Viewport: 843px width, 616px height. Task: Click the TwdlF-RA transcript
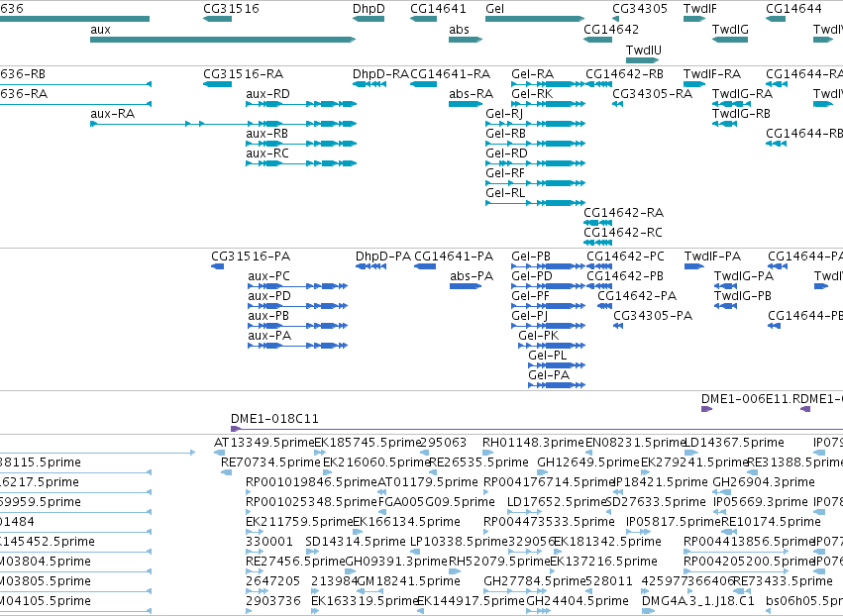(x=694, y=84)
